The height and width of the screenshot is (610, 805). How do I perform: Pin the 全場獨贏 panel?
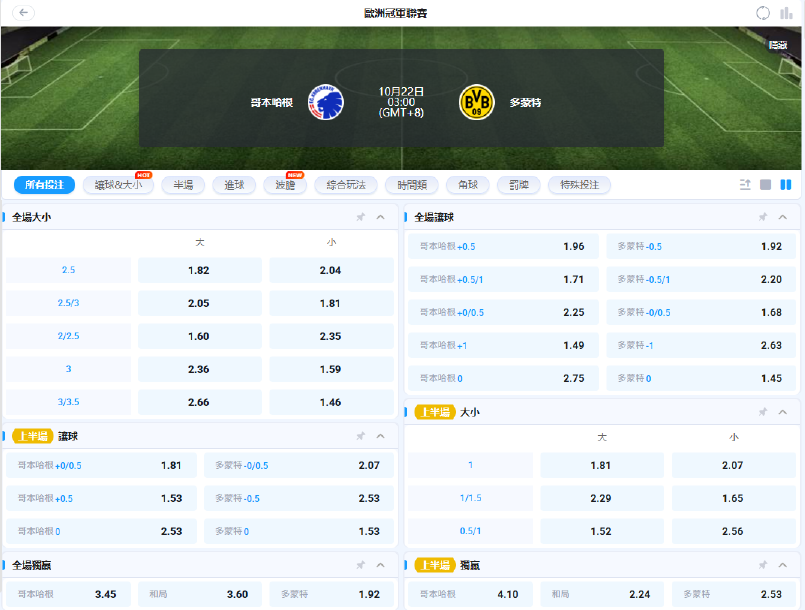tap(360, 565)
